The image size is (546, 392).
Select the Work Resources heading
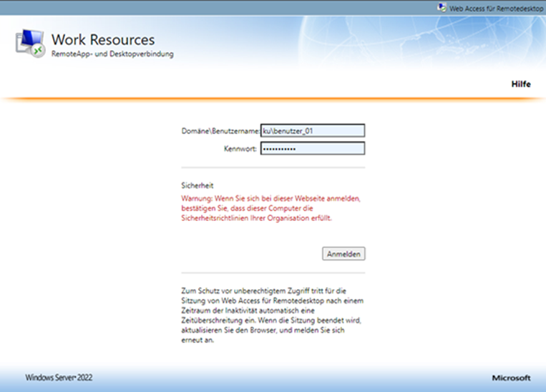tap(103, 39)
